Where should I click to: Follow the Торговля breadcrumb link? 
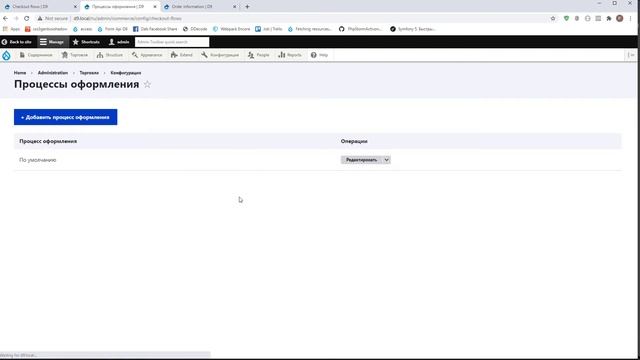[89, 73]
